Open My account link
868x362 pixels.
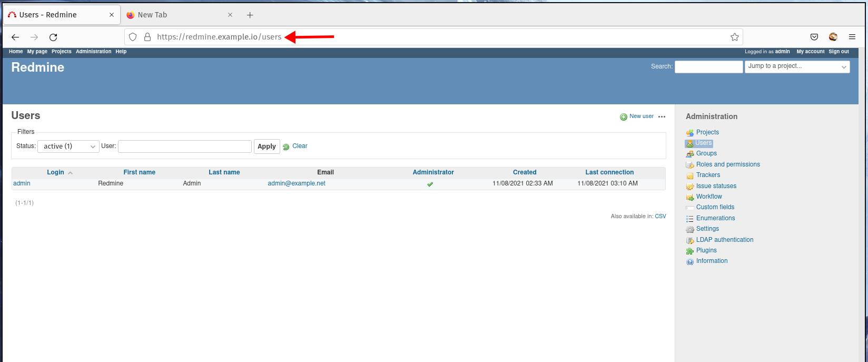pyautogui.click(x=811, y=52)
